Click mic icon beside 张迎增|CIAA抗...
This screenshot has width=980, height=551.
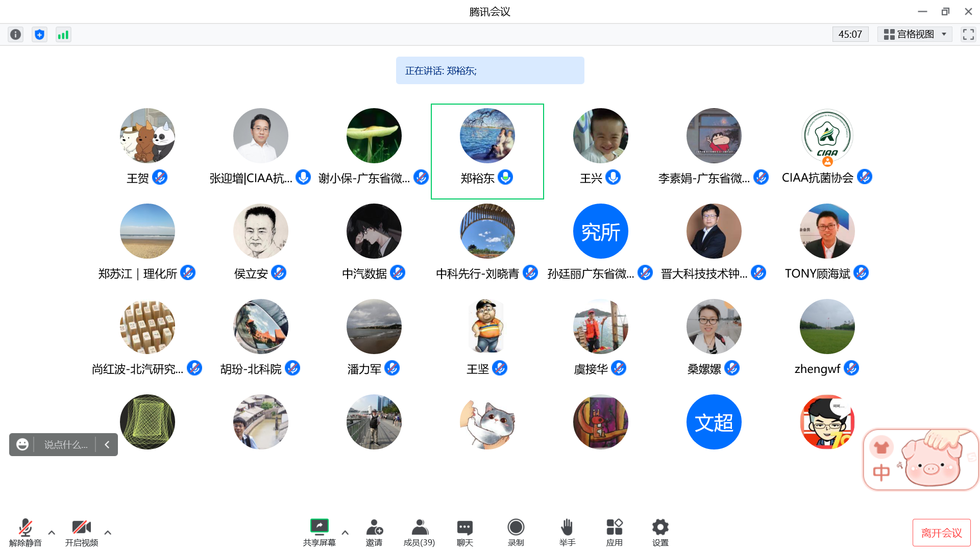[x=303, y=177]
